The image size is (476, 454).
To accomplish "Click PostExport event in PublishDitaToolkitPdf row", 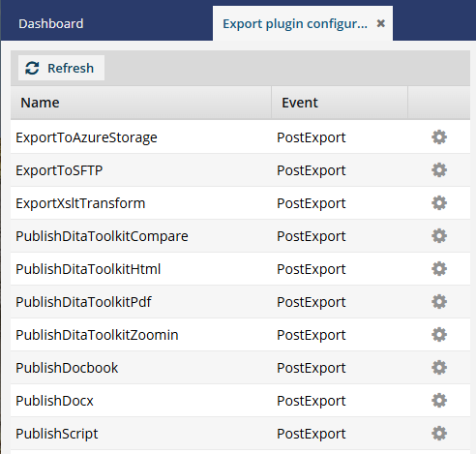I will [312, 302].
